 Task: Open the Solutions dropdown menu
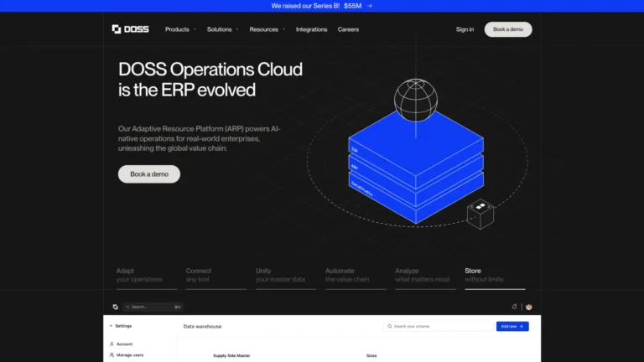(x=222, y=29)
